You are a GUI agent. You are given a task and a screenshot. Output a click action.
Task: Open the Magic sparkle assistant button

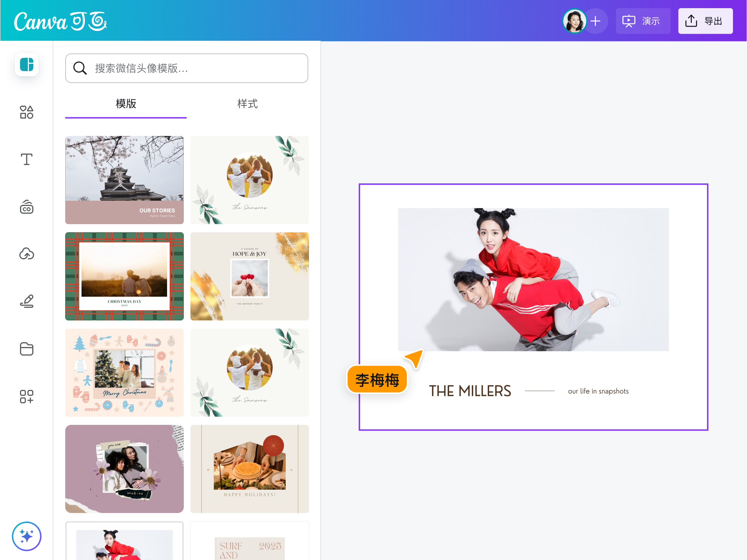tap(27, 536)
